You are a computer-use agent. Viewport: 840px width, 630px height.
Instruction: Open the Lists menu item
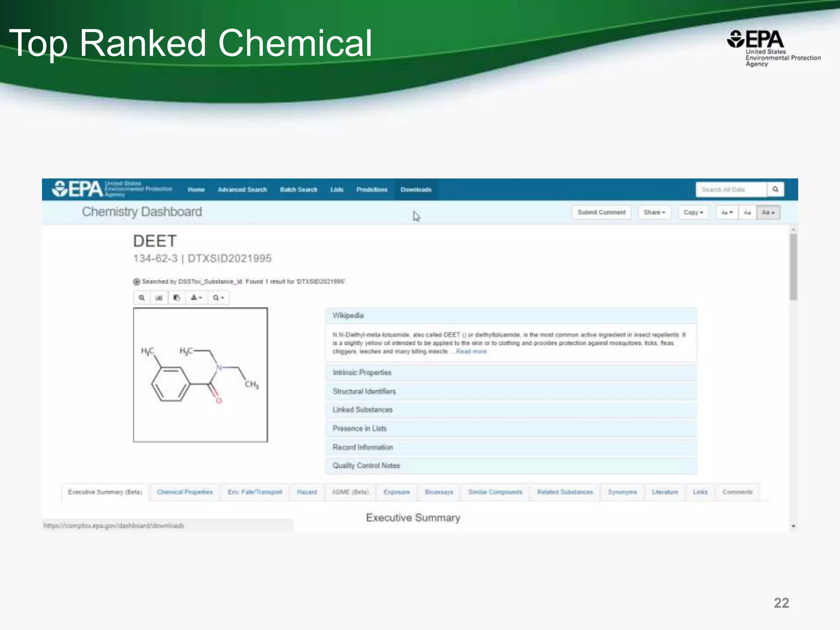point(337,189)
